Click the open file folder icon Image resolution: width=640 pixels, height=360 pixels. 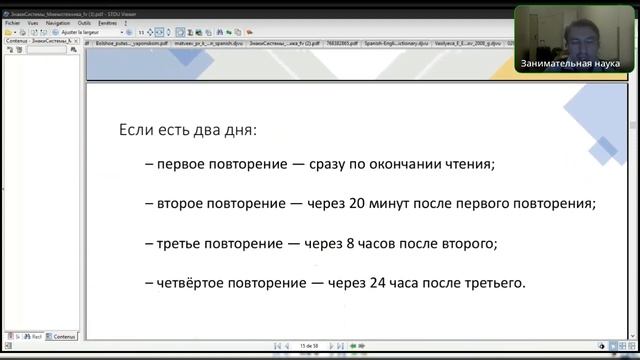pyautogui.click(x=8, y=32)
